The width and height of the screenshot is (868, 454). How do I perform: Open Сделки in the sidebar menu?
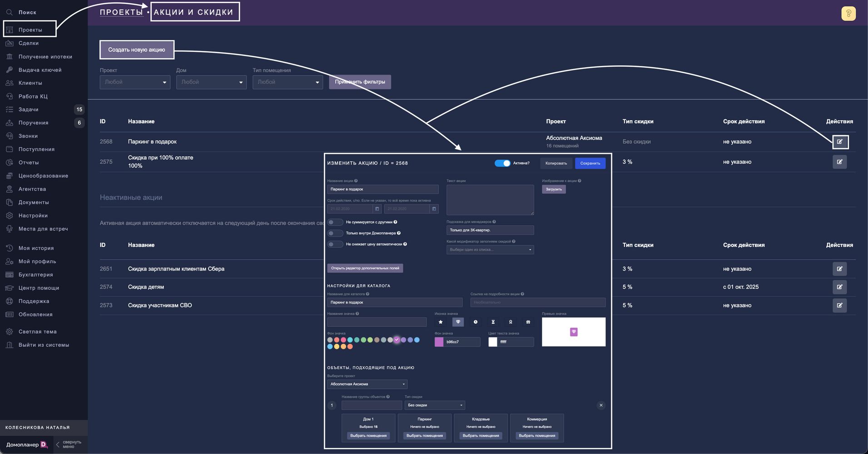pos(29,43)
